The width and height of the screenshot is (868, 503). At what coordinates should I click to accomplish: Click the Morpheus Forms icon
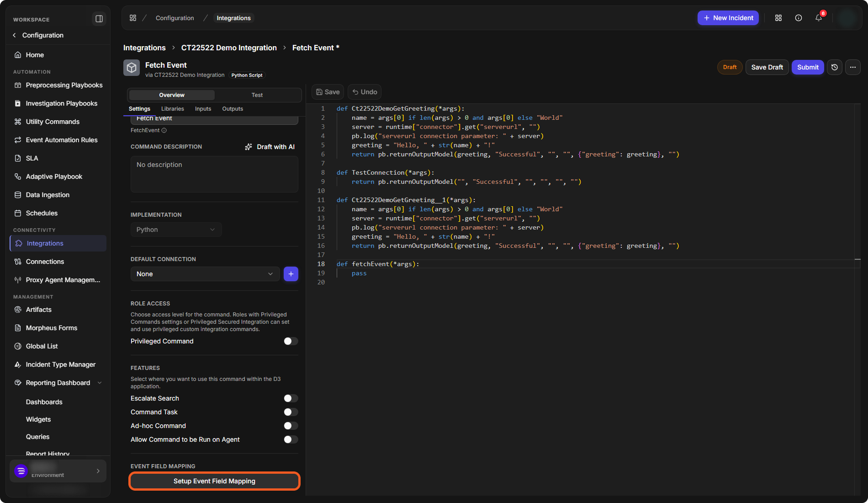(18, 328)
